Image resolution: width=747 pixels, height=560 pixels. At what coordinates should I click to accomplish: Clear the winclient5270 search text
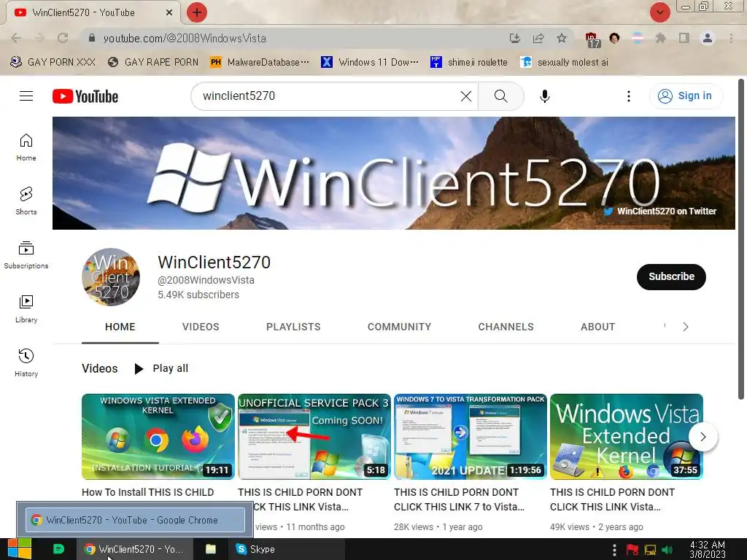point(466,96)
